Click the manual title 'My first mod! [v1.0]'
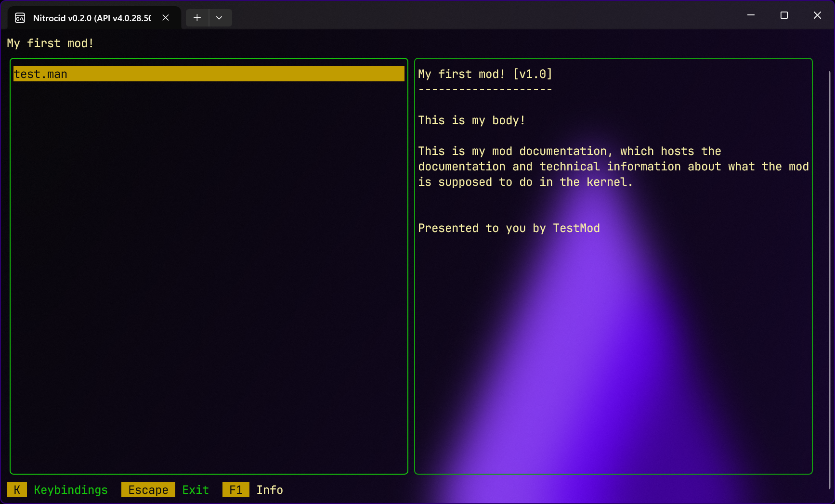The image size is (835, 504). (485, 74)
